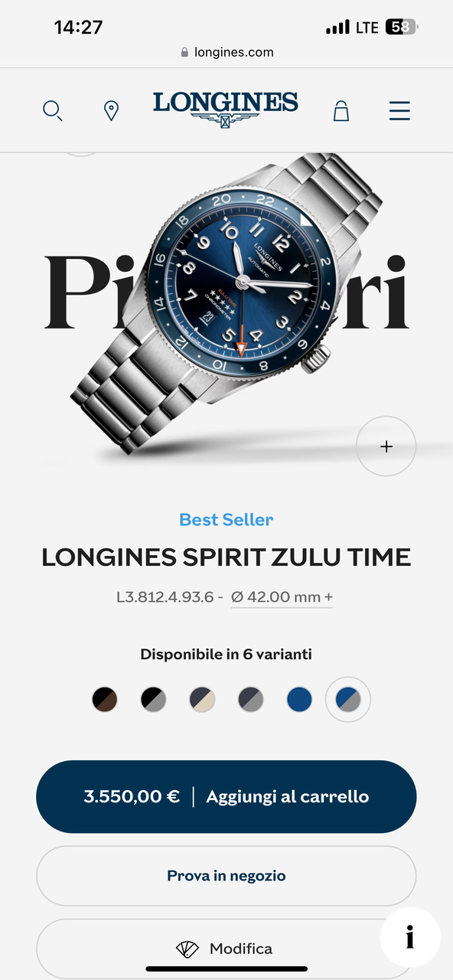Tap the longines.com address bar
The width and height of the screenshot is (453, 980).
(226, 52)
